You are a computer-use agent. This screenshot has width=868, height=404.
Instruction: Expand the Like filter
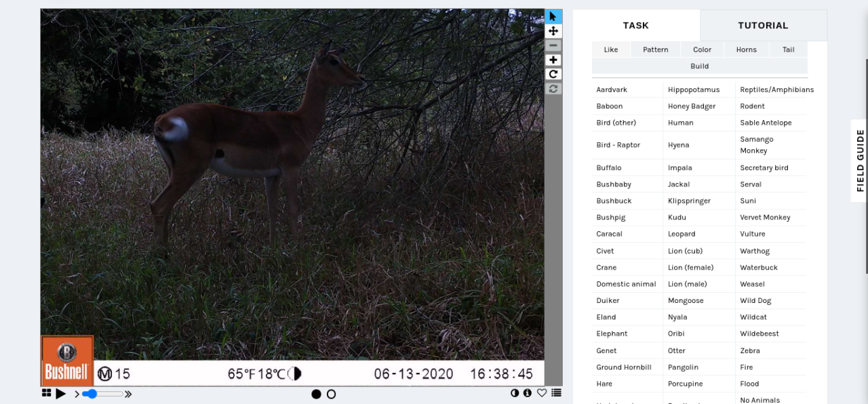(x=611, y=49)
